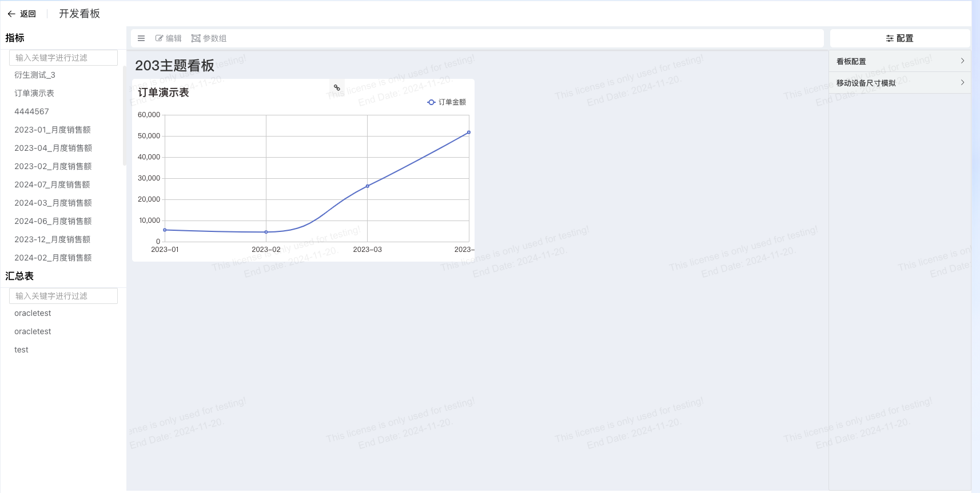Click the 203主题看板 dashboard title
This screenshot has width=980, height=493.
tap(174, 66)
